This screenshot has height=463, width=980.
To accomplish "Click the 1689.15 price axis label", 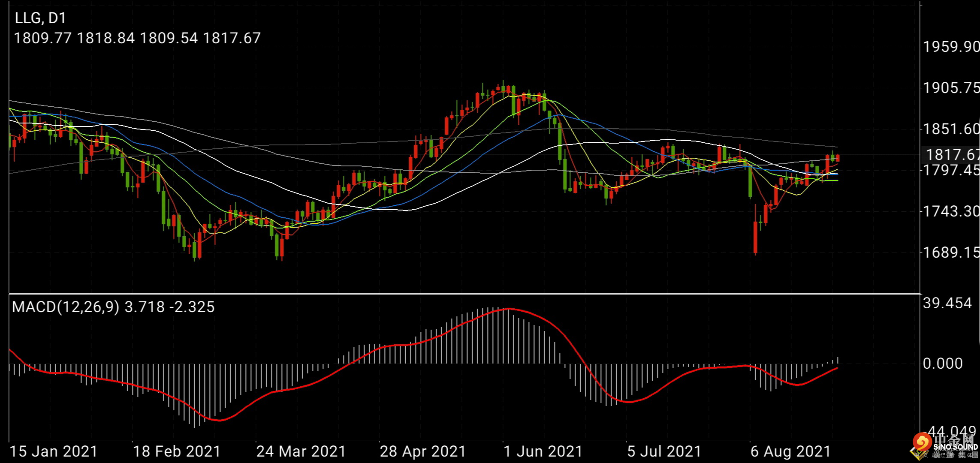I will click(951, 253).
